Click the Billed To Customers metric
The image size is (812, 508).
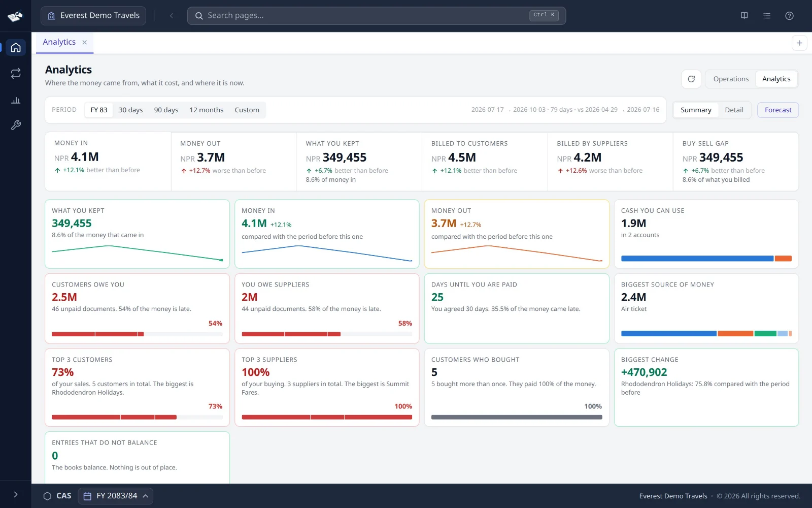coord(485,162)
